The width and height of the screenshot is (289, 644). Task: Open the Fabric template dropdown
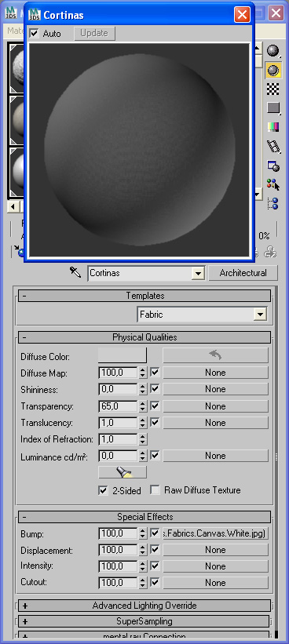pos(260,315)
